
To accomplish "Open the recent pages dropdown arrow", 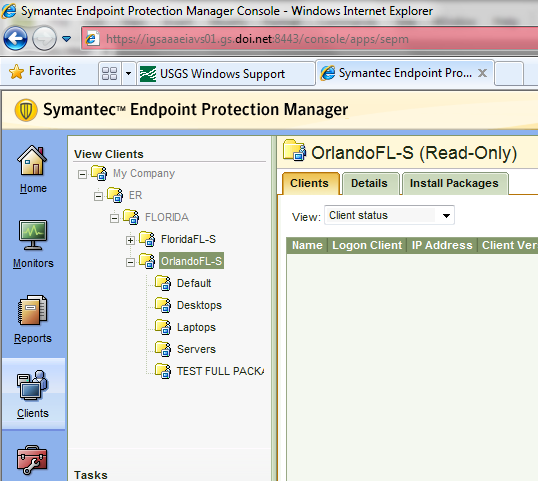I will coord(67,38).
